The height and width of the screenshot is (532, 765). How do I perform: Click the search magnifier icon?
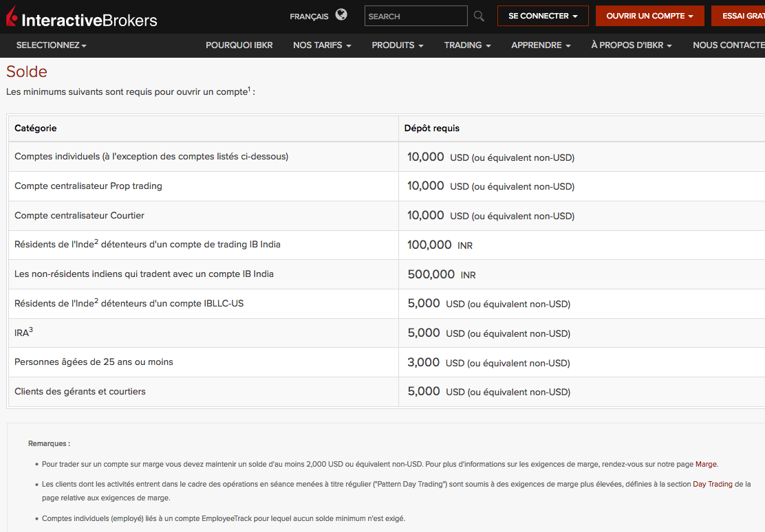point(479,16)
